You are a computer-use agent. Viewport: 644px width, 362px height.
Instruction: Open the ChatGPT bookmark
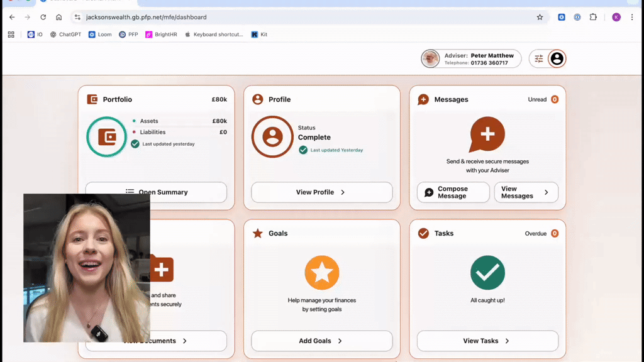[x=65, y=35]
